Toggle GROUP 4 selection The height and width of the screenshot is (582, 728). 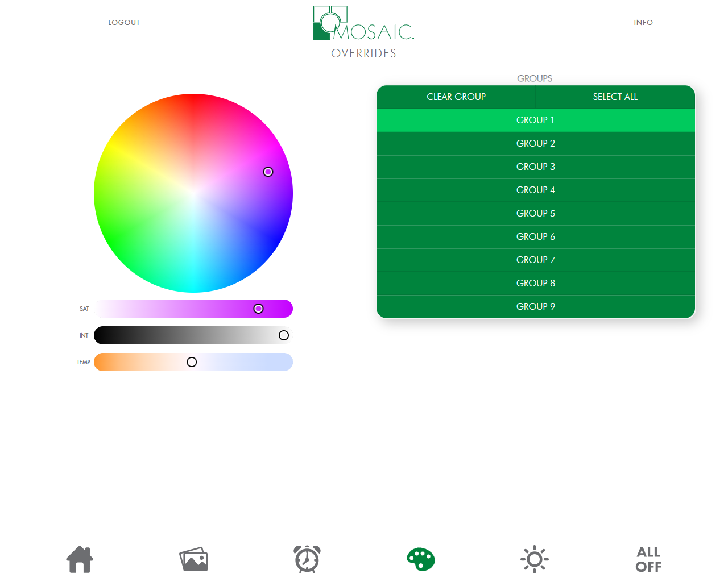pos(536,190)
